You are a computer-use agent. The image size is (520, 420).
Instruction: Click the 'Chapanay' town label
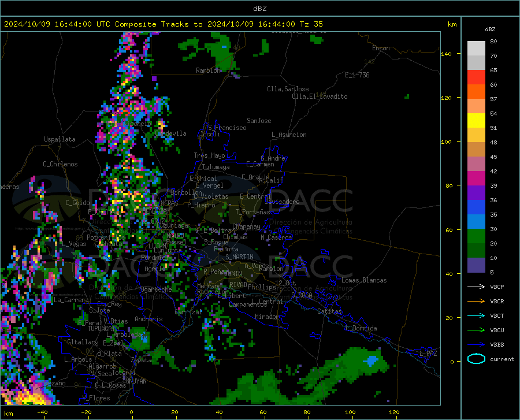[x=246, y=226]
